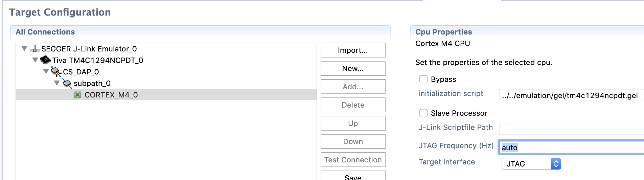Click the SEGGER J-Link Emulator connection icon
Screen dimensions: 644x180
point(35,49)
